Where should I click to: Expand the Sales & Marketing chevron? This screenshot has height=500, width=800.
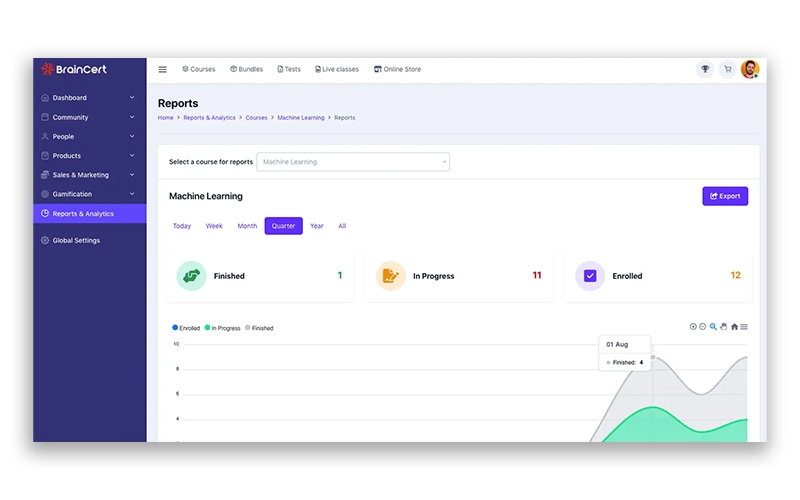click(132, 174)
